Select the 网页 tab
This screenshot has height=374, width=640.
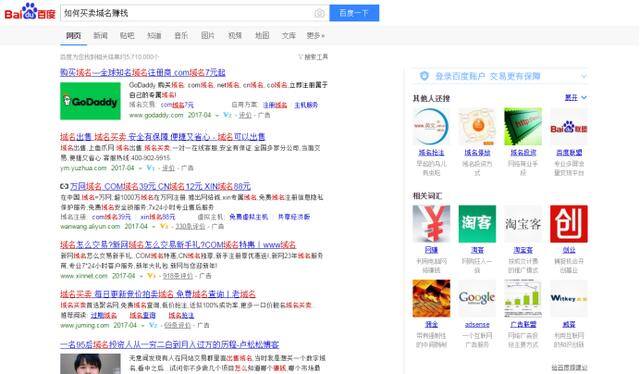point(73,36)
